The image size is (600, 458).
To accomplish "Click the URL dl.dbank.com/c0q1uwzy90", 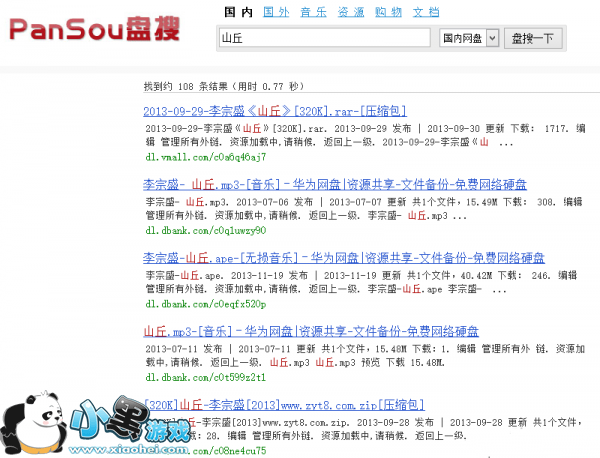I will pos(206,231).
